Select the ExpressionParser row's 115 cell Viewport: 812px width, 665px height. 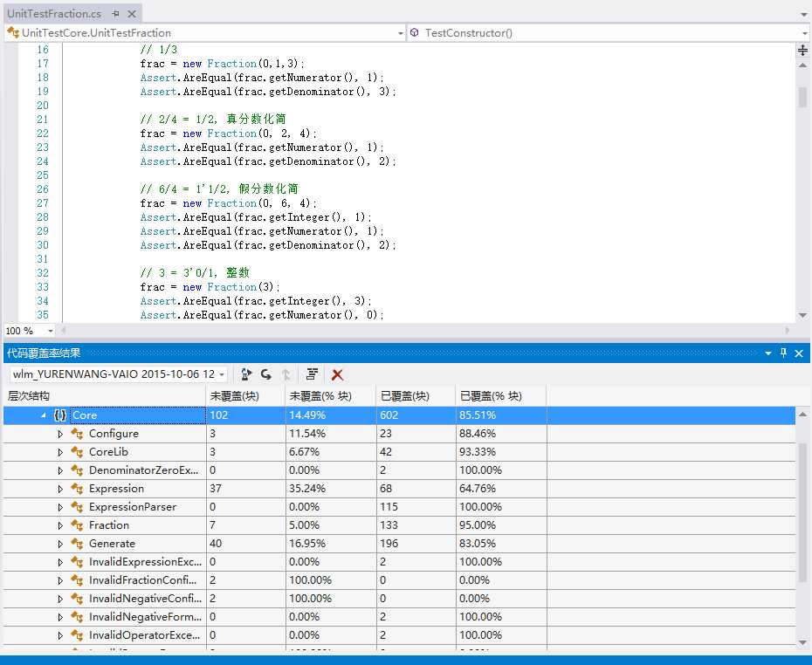point(416,507)
